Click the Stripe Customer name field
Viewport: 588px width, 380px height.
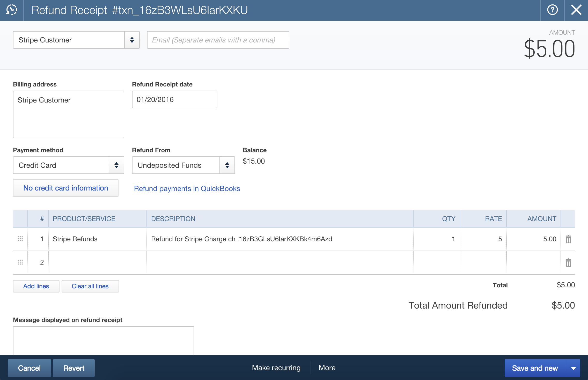[69, 40]
